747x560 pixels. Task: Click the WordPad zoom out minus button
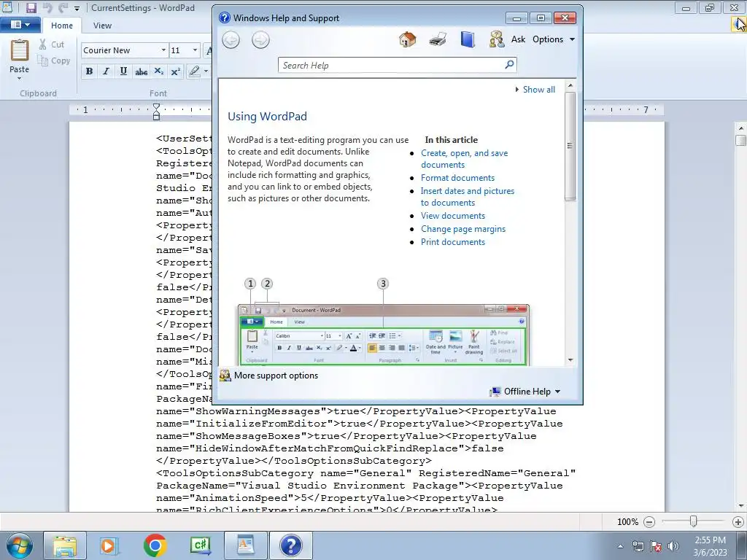(649, 522)
